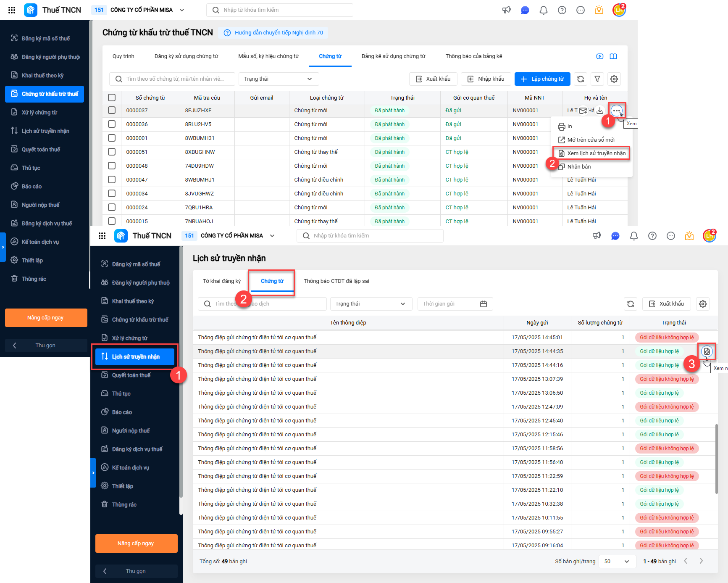Expand the top Trạng thái dropdown filter
Viewport: 728px width, 583px height.
tap(279, 79)
